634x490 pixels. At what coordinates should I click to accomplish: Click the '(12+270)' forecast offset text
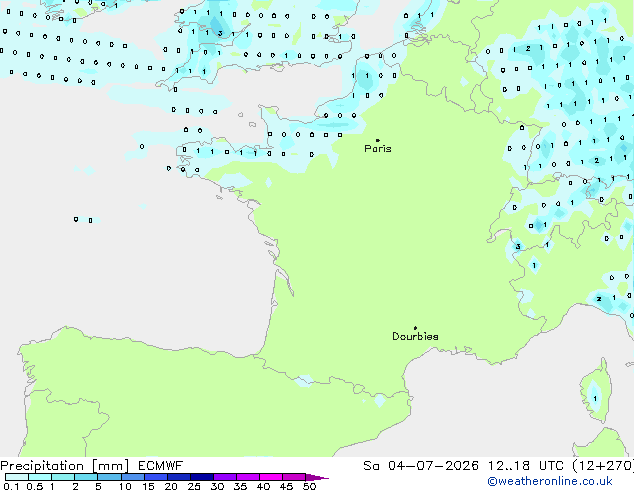pyautogui.click(x=603, y=466)
